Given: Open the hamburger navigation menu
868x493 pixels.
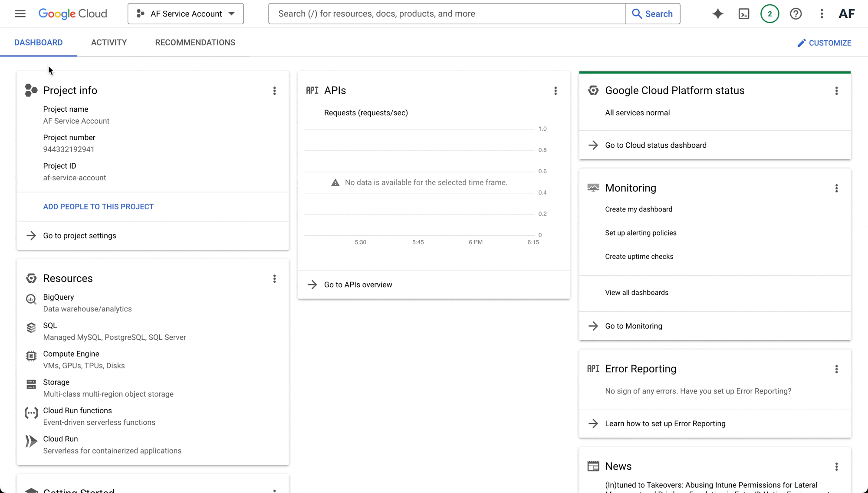Looking at the screenshot, I should coord(20,13).
